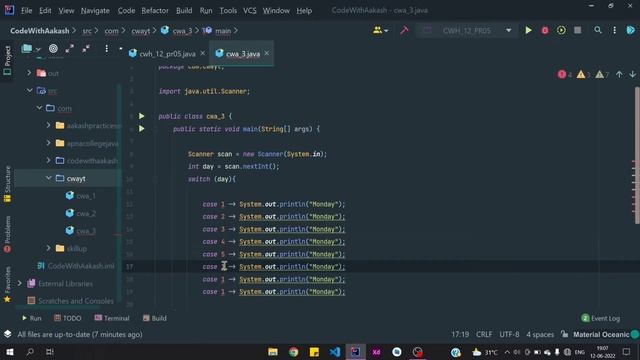This screenshot has height=360, width=640.
Task: Select Scratches and Consoles node
Action: [x=71, y=301]
